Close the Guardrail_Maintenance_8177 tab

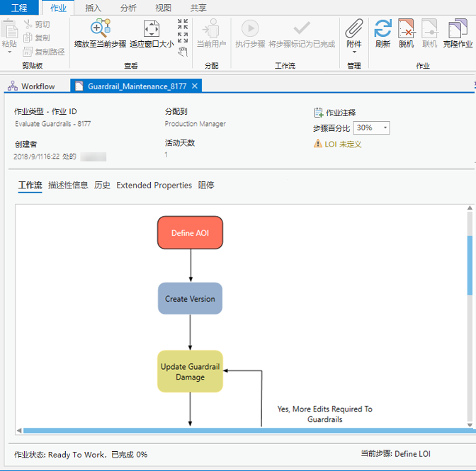(195, 86)
